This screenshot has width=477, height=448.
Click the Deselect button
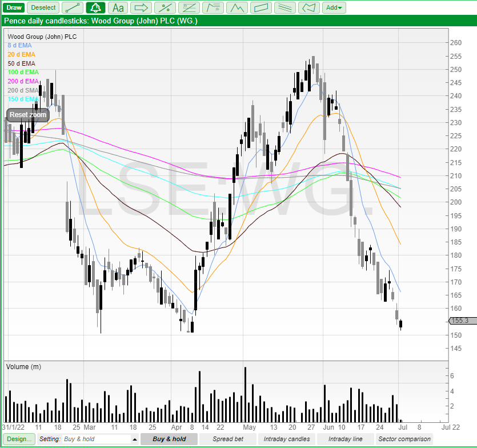43,7
